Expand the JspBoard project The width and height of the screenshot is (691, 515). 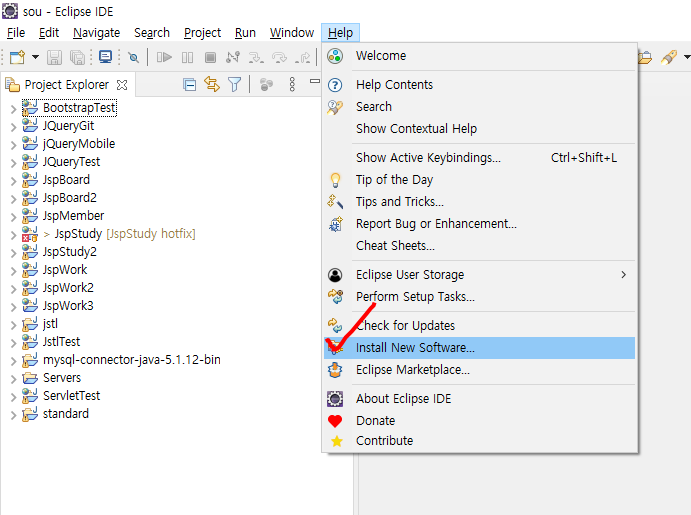coord(13,182)
